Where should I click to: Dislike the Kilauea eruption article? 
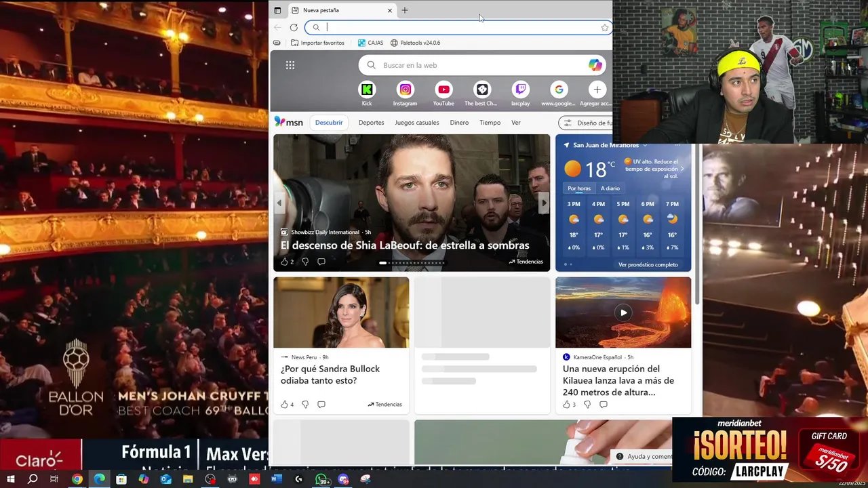(x=587, y=405)
